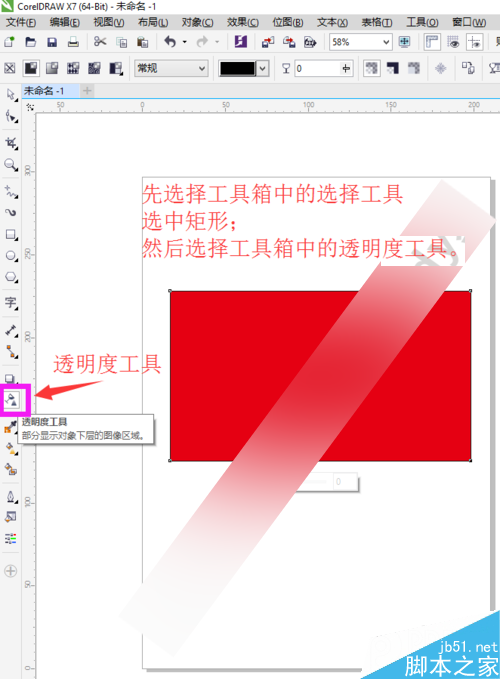
Task: Click the Export icon
Action: pos(289,42)
